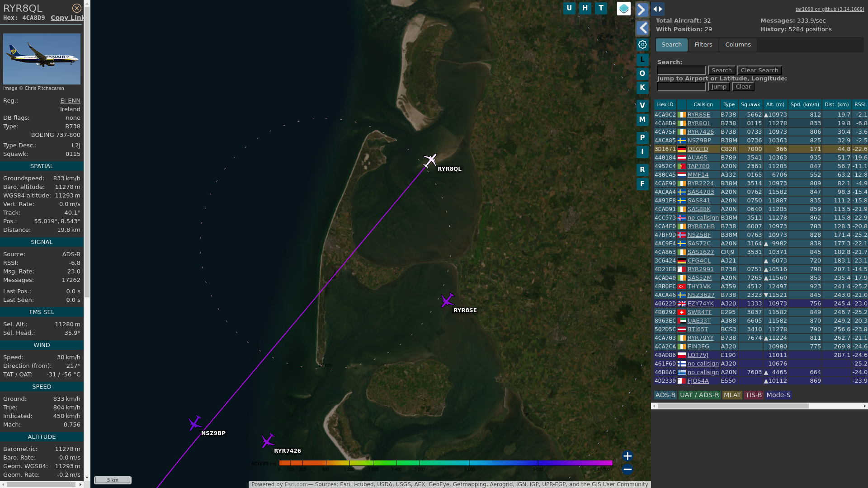Toggle the V button on map
Screen dimensions: 868x488
tap(642, 106)
